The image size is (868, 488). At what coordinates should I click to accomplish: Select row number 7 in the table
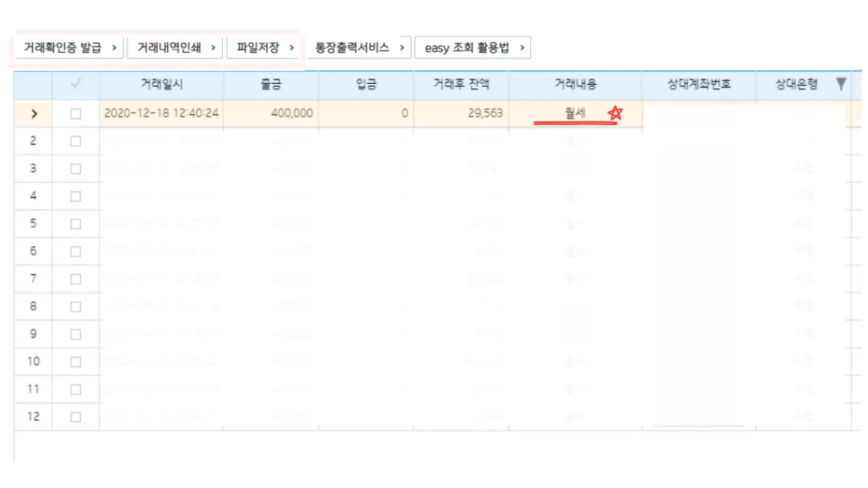pos(33,279)
